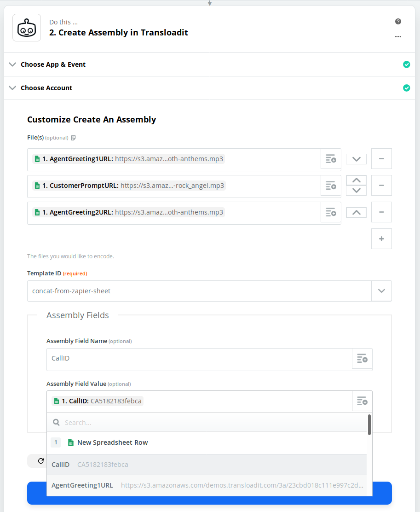Click the dropdown list scrollbar
The height and width of the screenshot is (512, 420).
pos(369,425)
